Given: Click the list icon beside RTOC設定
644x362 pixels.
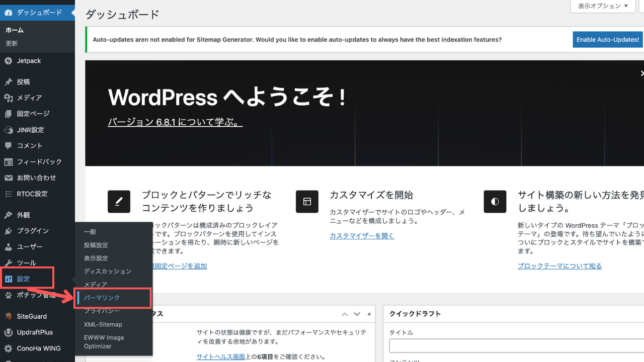Looking at the screenshot, I should point(8,194).
